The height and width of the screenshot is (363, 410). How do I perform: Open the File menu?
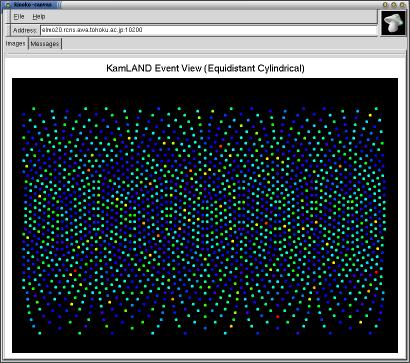tap(19, 16)
